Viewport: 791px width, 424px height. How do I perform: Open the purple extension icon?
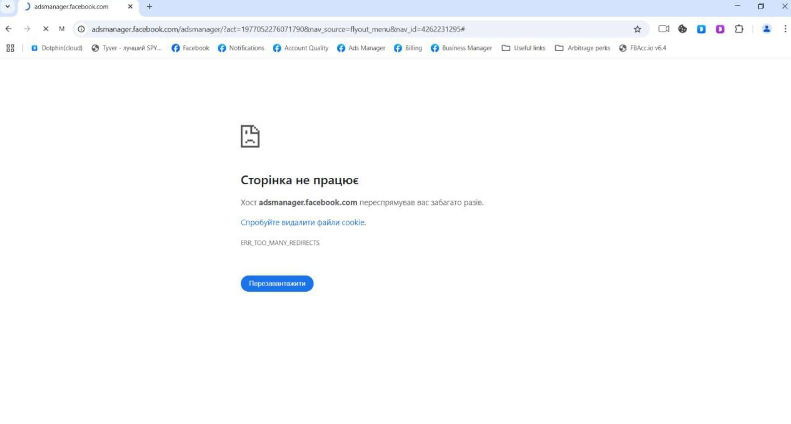(720, 29)
